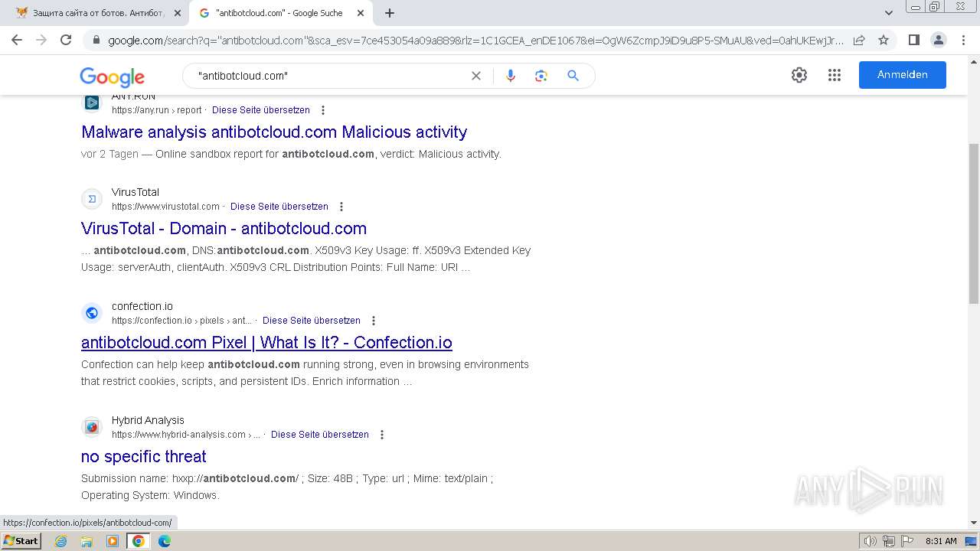Translate the confection.io result page
This screenshot has width=980, height=551.
[x=312, y=321]
